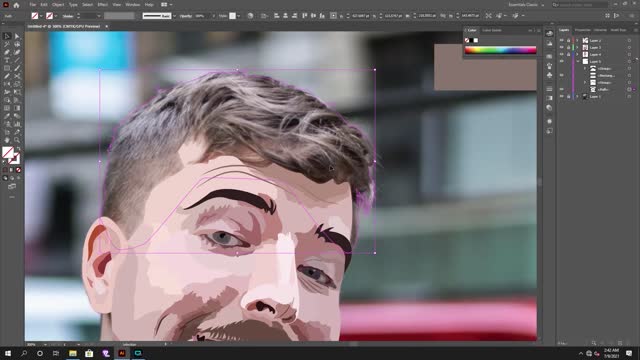
Task: Select the <Path> item in Layer 5
Action: click(603, 89)
